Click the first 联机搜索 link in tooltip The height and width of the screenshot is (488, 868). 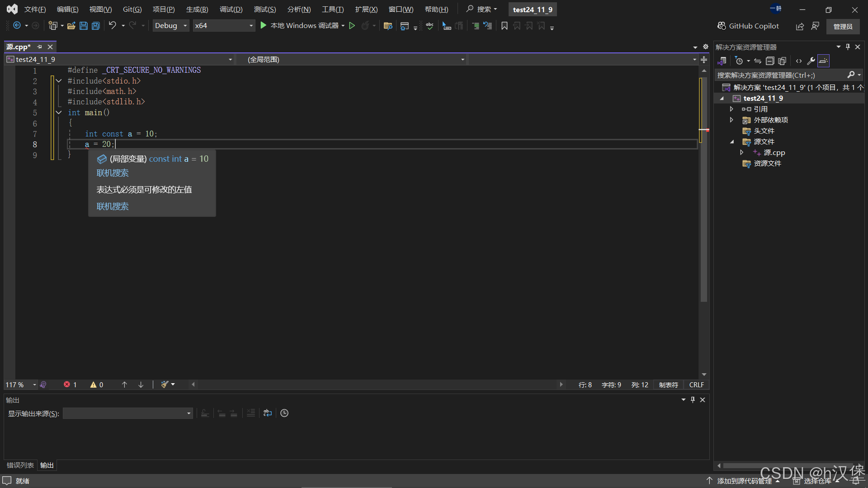coord(113,173)
